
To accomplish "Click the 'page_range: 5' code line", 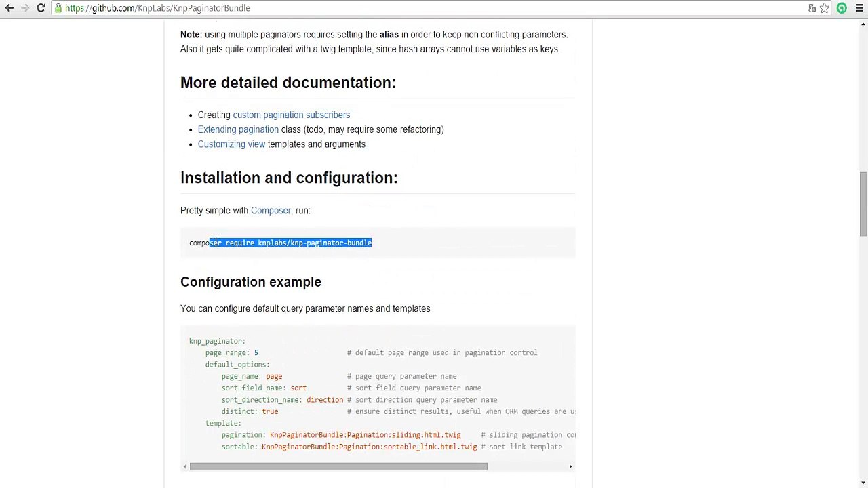I will (x=232, y=352).
